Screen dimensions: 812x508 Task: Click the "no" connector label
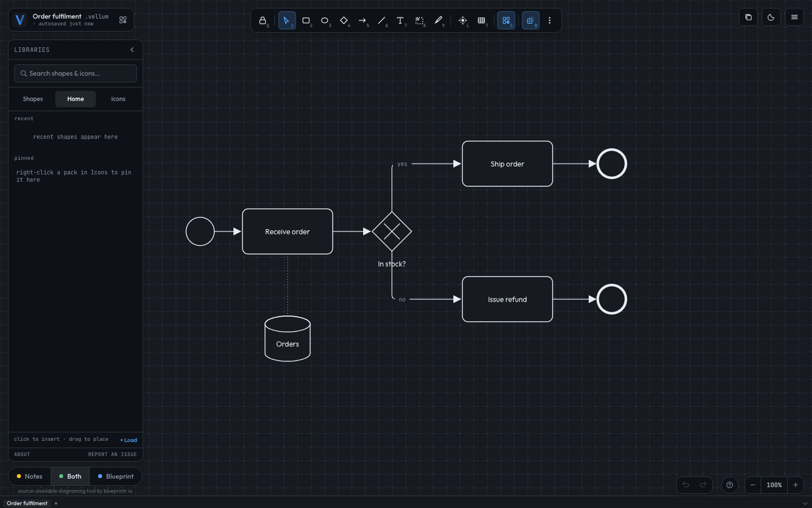(x=402, y=300)
